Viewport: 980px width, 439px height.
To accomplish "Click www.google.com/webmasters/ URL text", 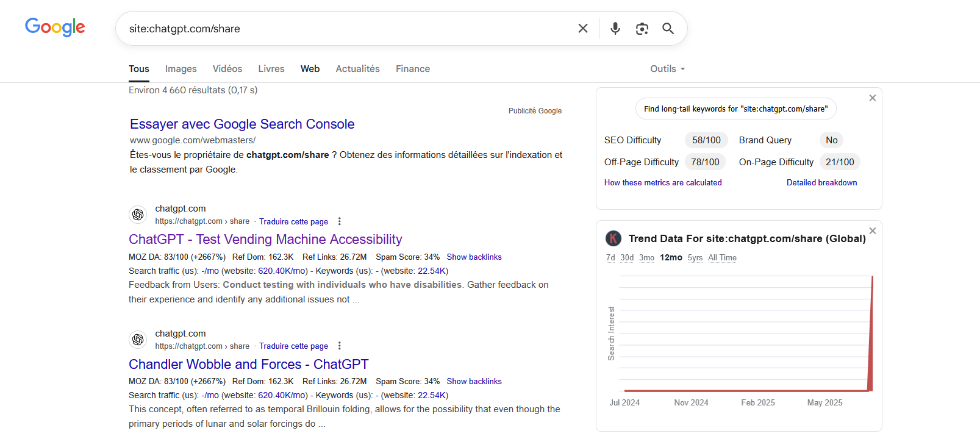I will [x=193, y=140].
